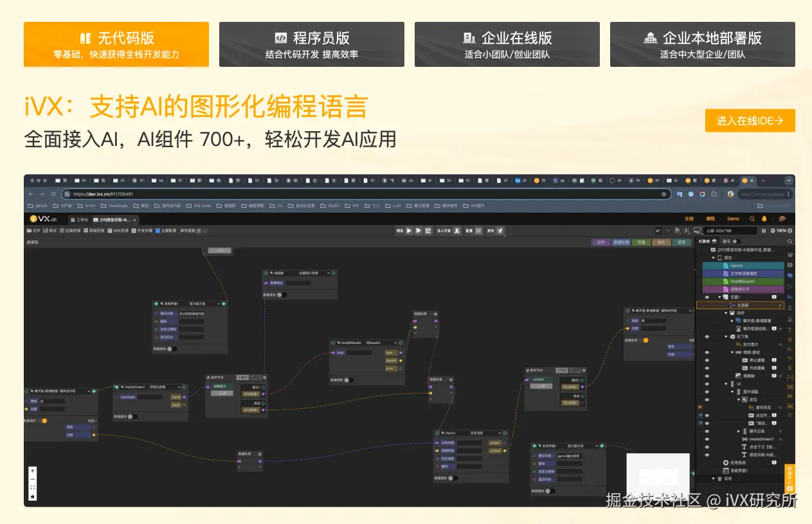The image size is (812, 524).
Task: Click the canvas zoom-in plus button
Action: [x=33, y=471]
